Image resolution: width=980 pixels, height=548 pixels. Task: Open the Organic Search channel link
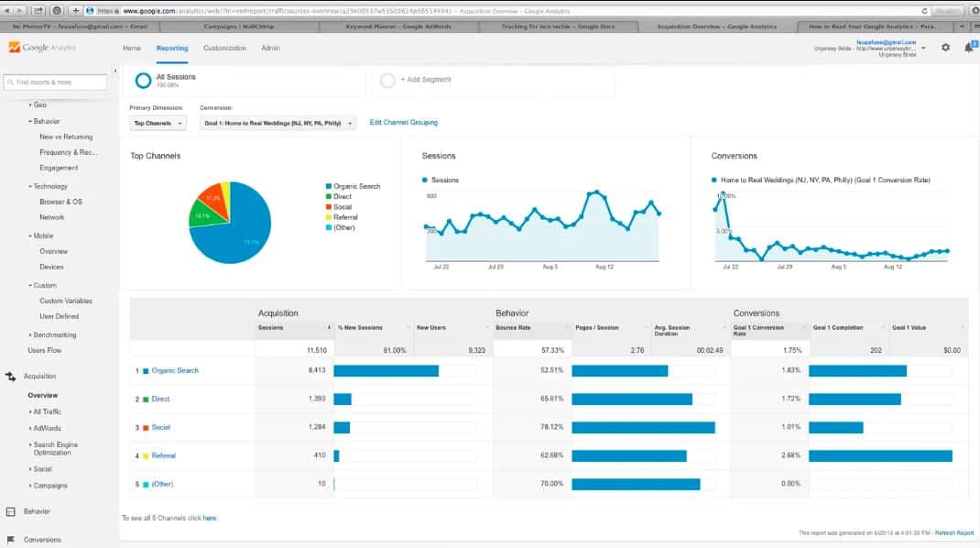(175, 371)
